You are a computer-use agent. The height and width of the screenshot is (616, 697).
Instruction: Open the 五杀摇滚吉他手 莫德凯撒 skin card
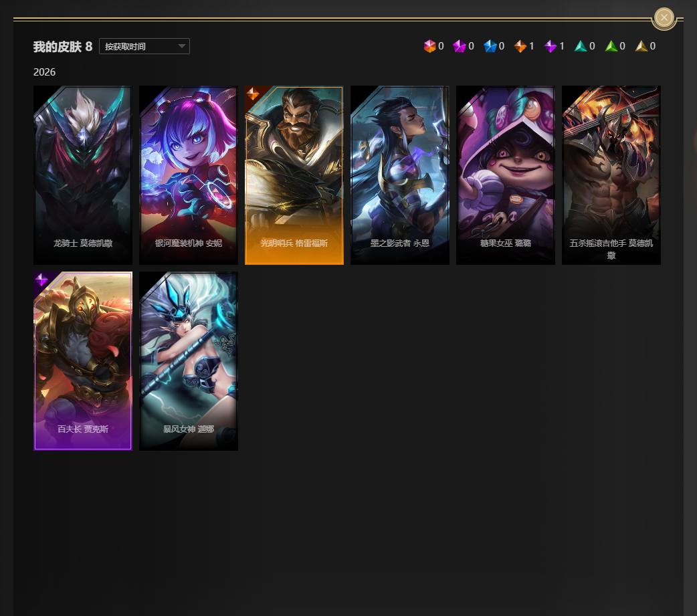pyautogui.click(x=611, y=175)
